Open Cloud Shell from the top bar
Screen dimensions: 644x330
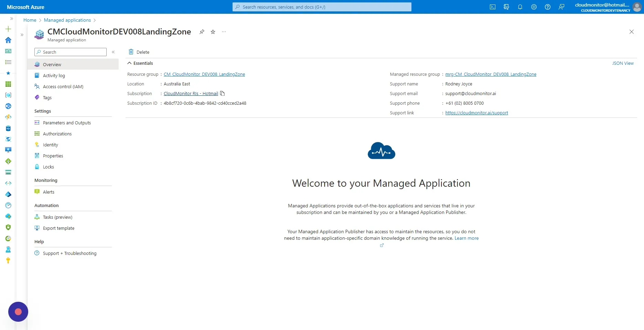tap(493, 7)
